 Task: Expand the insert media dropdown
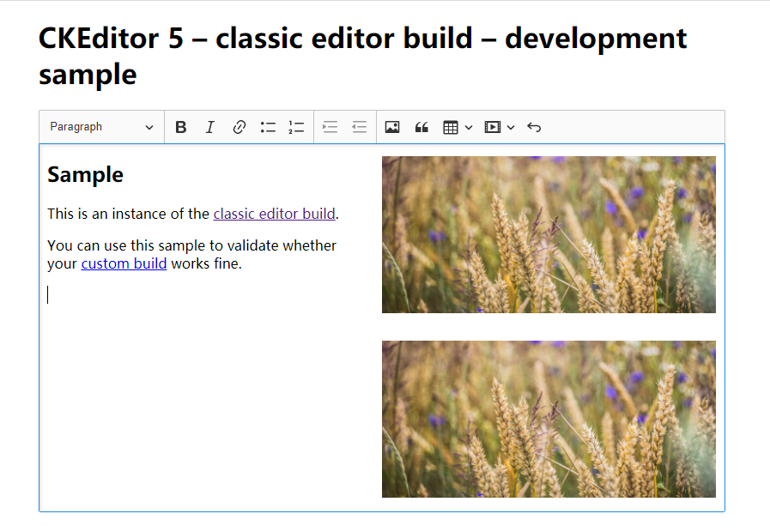coord(500,127)
